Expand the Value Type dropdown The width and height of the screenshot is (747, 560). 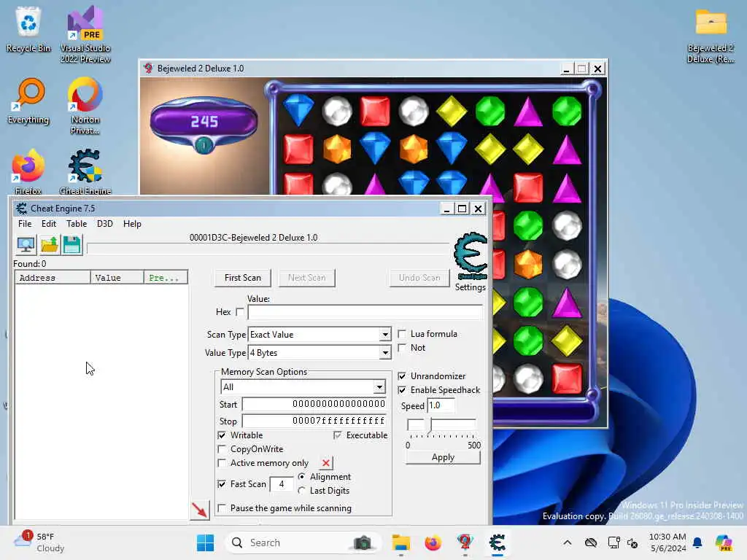385,353
